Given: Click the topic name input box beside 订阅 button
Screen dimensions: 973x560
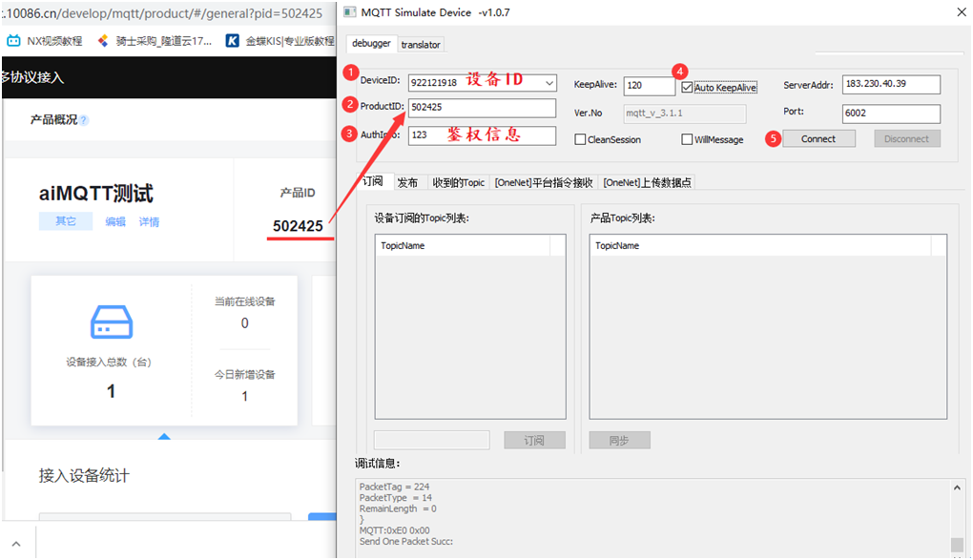Looking at the screenshot, I should point(432,440).
